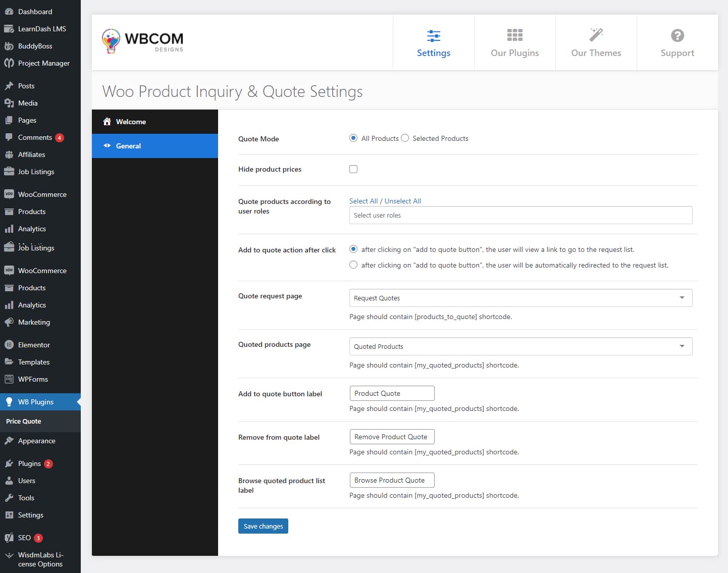Expand the Quote request page dropdown
This screenshot has height=573, width=728.
click(520, 298)
